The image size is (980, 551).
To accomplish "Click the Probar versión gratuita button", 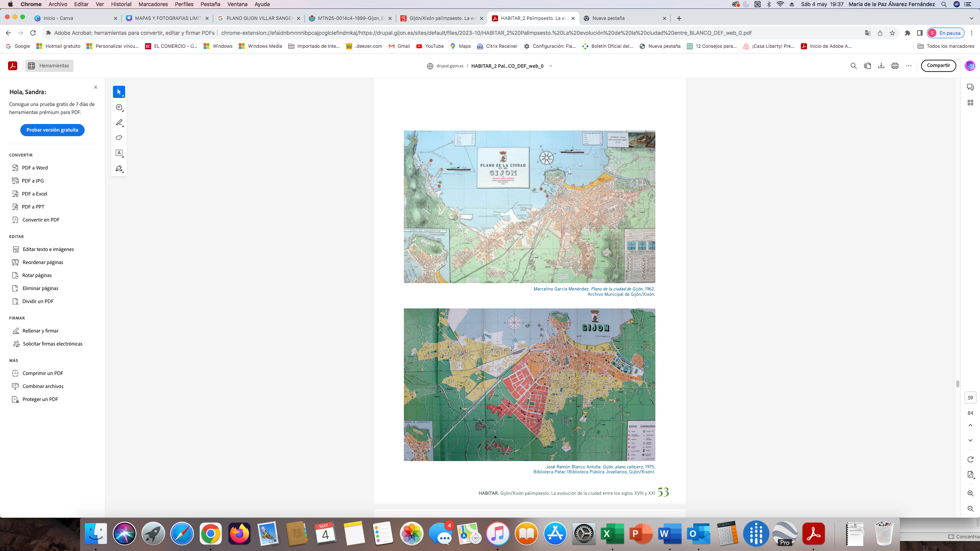I will tap(52, 130).
